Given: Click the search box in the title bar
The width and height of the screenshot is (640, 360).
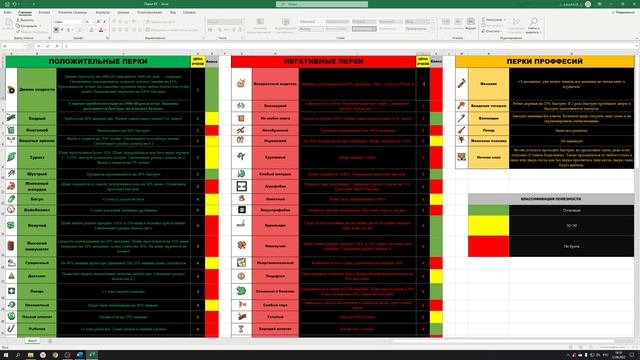Looking at the screenshot, I should [322, 4].
